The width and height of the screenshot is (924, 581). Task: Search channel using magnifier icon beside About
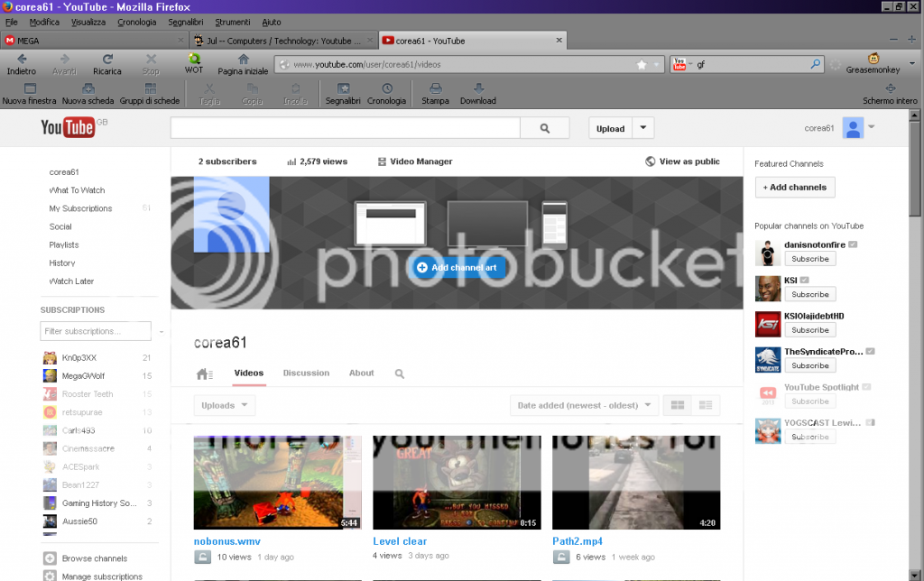(400, 373)
